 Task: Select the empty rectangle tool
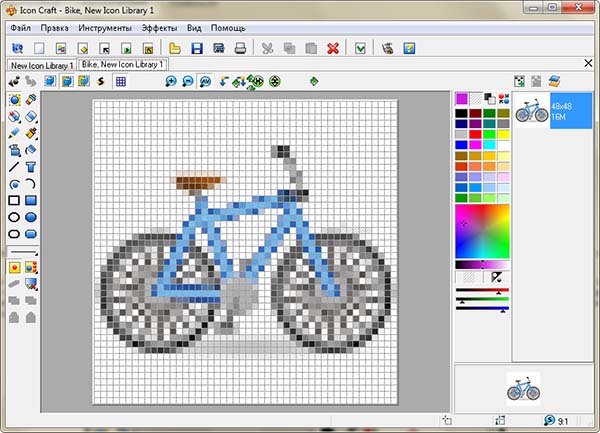(14, 200)
